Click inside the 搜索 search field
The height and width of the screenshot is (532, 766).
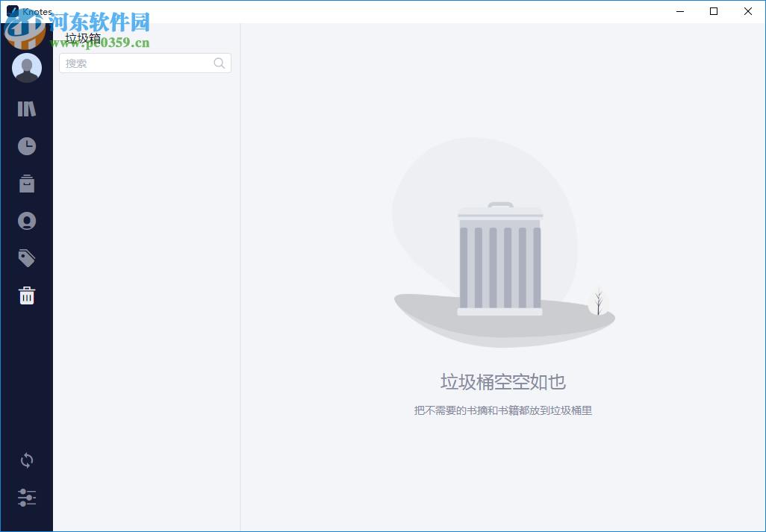point(127,63)
